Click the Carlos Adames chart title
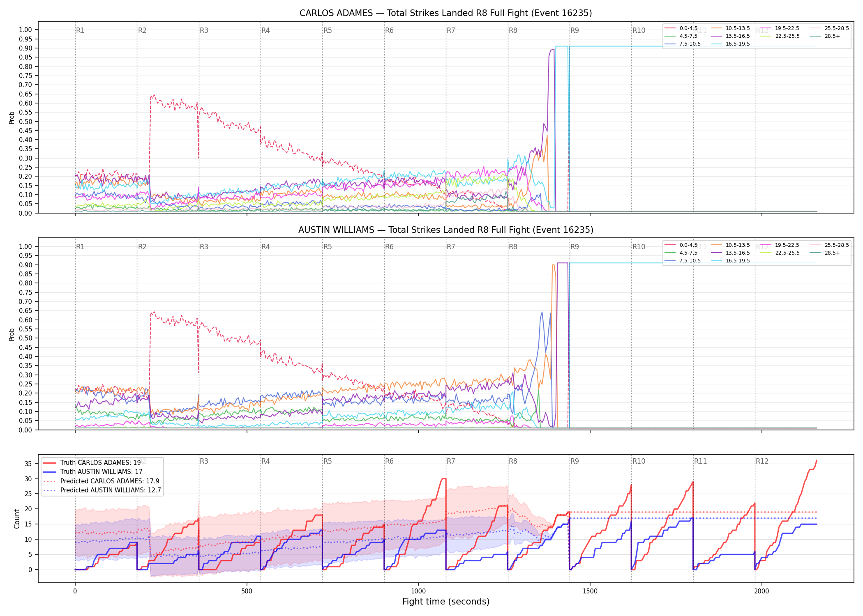 446,13
